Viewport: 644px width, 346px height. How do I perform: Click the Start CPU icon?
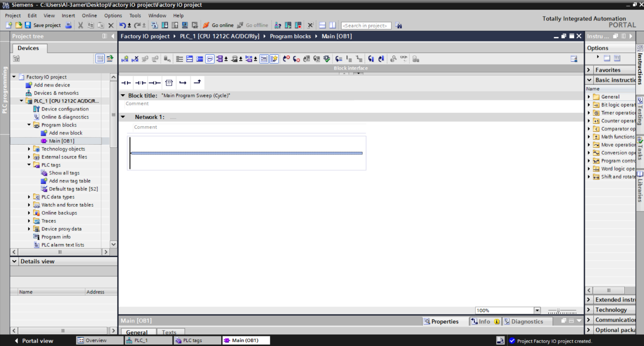pos(288,25)
